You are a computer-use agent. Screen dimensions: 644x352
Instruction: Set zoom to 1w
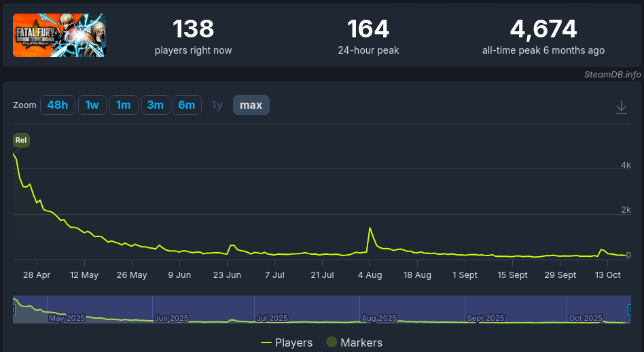point(92,105)
